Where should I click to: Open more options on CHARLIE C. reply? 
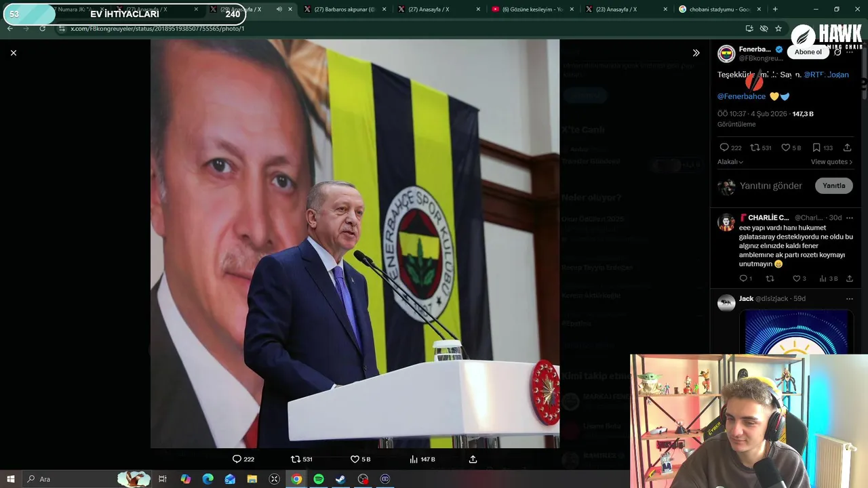tap(849, 218)
